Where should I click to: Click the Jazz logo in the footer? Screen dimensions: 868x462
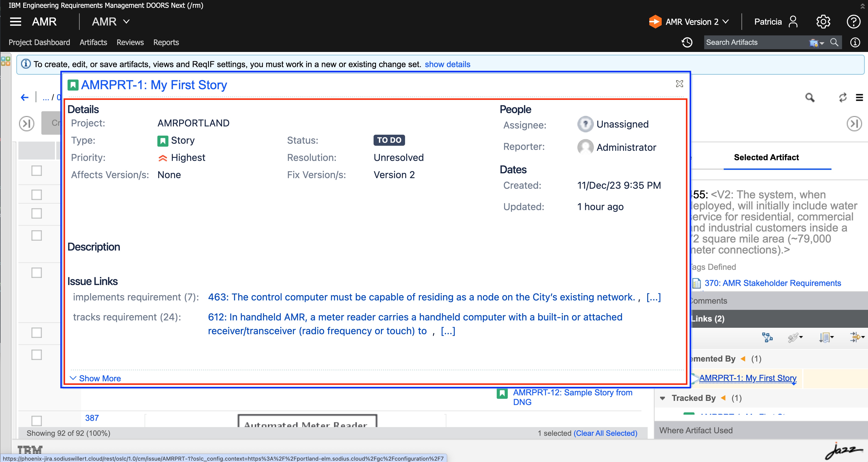point(844,451)
